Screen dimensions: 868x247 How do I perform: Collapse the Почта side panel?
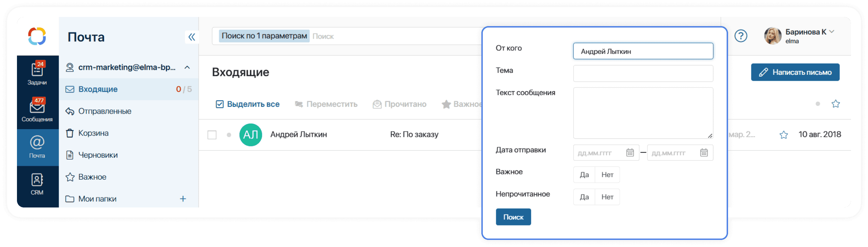pyautogui.click(x=192, y=37)
